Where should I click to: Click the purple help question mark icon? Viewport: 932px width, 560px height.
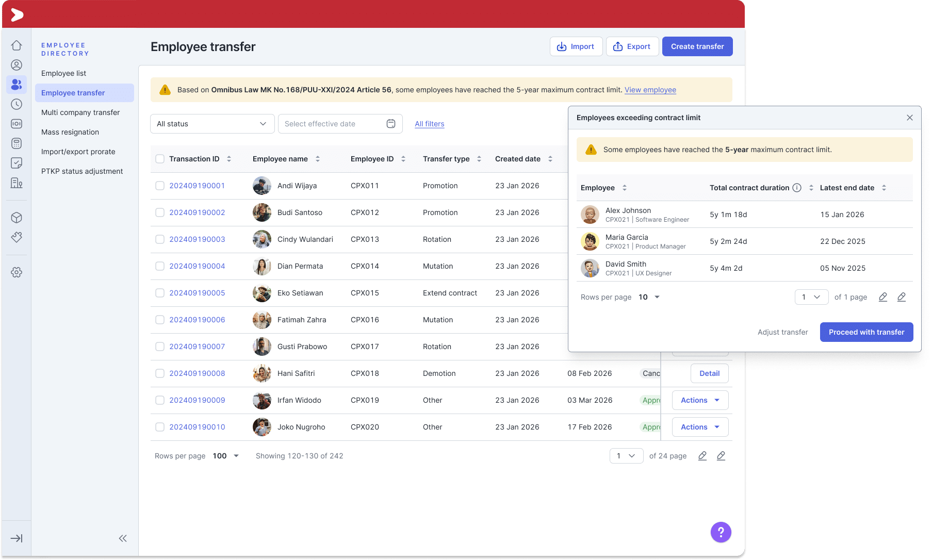pyautogui.click(x=721, y=532)
